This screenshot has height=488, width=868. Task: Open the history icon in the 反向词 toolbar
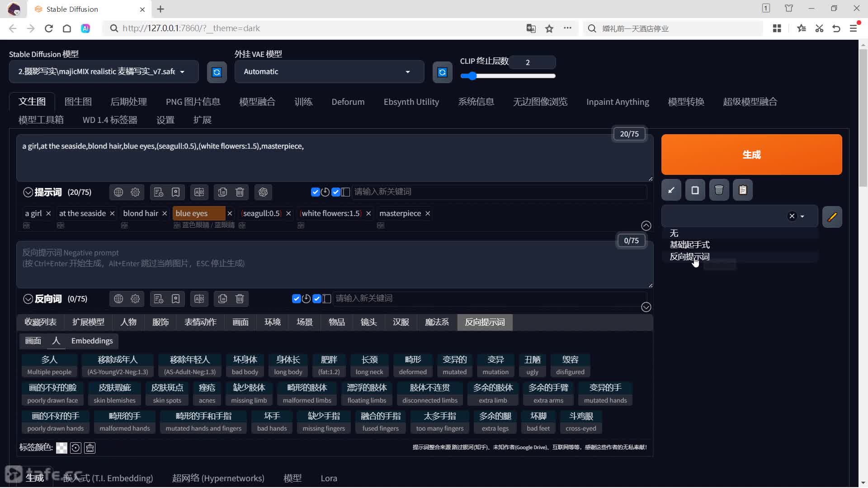pyautogui.click(x=159, y=299)
